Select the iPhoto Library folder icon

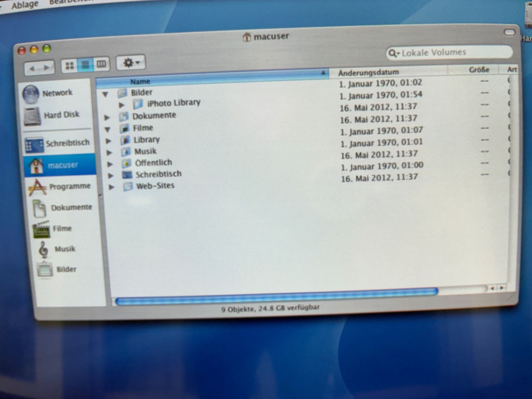138,104
